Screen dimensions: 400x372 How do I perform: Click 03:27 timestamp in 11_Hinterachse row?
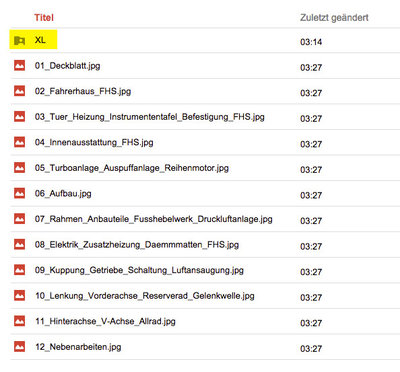311,323
